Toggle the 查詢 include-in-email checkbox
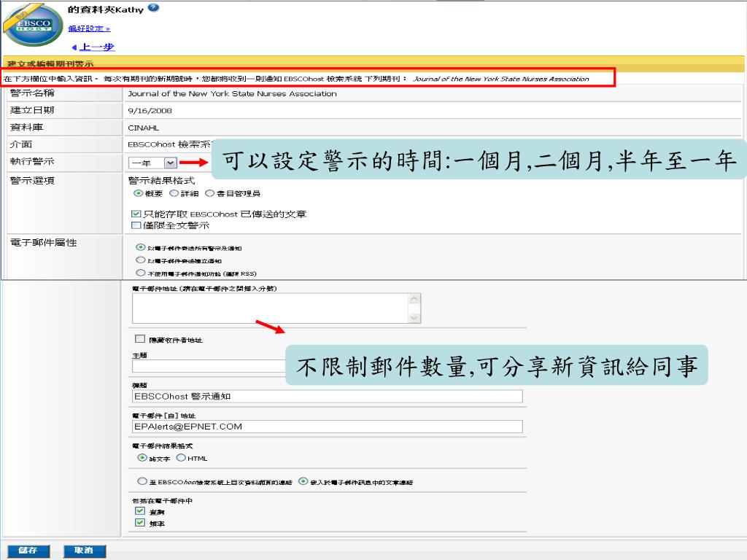The height and width of the screenshot is (560, 747). coord(139,511)
